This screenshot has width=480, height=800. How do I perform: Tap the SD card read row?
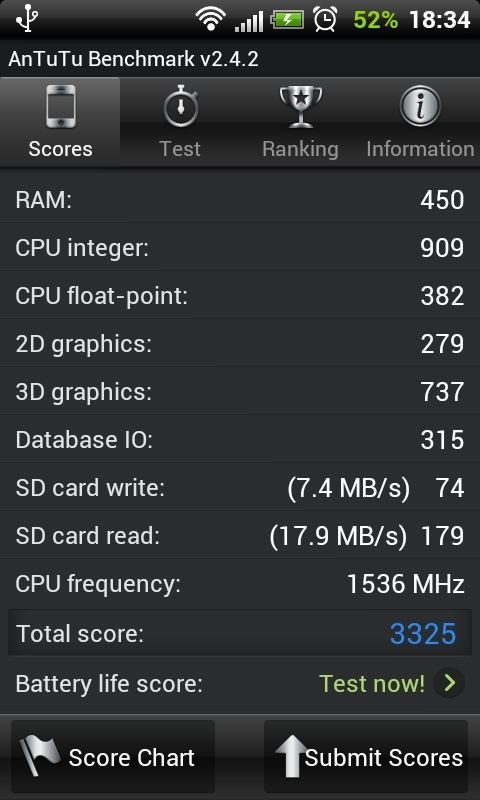pyautogui.click(x=240, y=536)
